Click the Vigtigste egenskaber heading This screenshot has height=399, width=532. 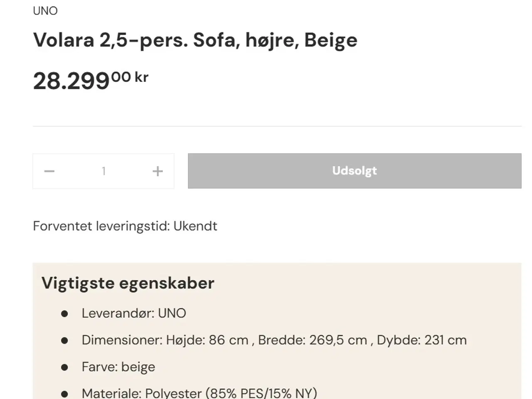128,283
